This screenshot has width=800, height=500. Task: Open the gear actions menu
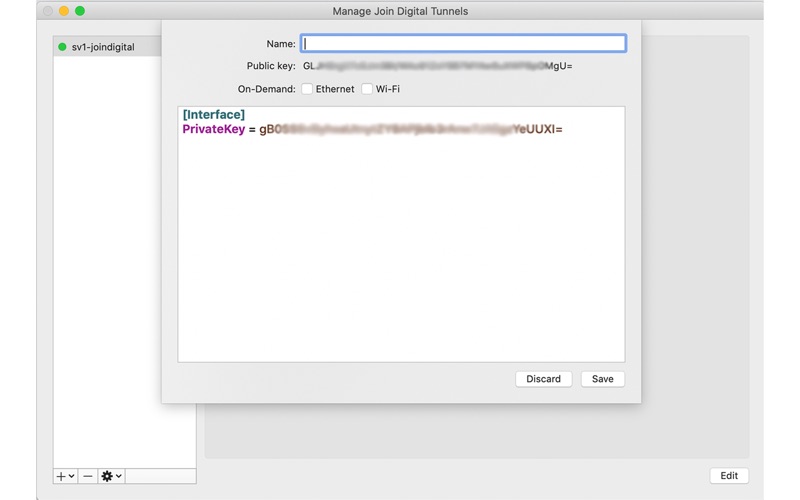point(111,476)
